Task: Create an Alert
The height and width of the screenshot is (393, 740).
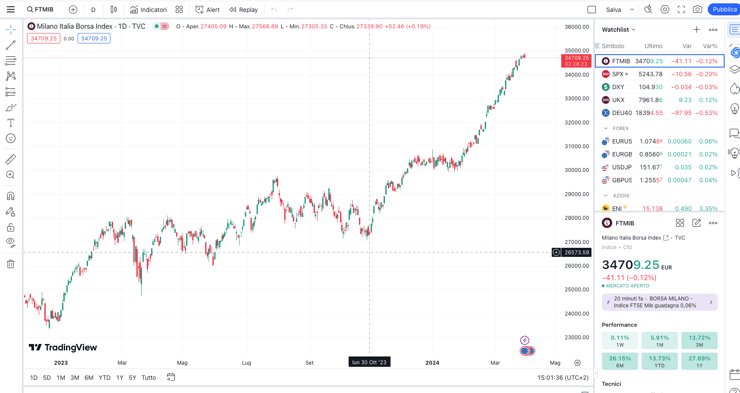Action: pos(208,9)
